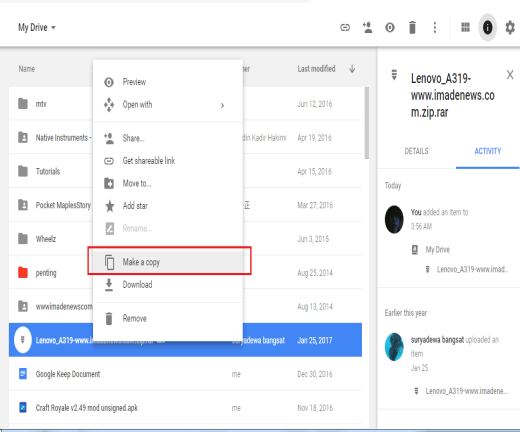Select Move to... in the context menu
This screenshot has height=432, width=520.
168,183
